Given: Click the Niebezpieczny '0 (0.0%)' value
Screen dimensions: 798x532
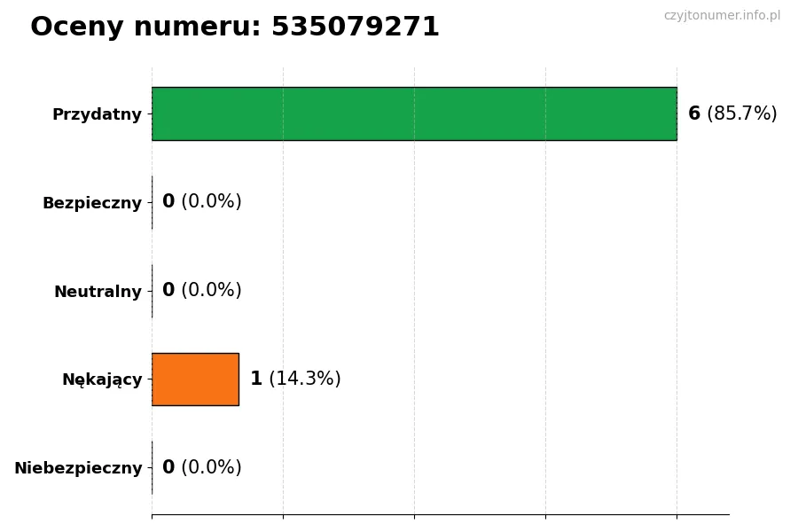Looking at the screenshot, I should [201, 468].
